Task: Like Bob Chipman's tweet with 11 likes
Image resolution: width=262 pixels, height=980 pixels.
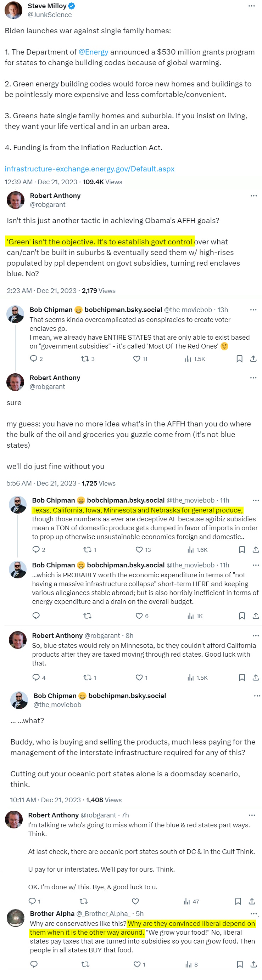Action: (137, 358)
